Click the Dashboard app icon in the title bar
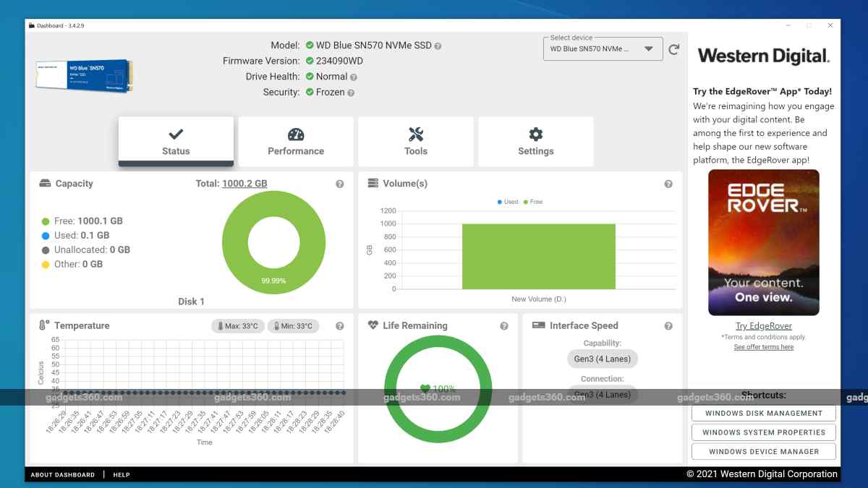The height and width of the screenshot is (488, 868). coord(31,26)
